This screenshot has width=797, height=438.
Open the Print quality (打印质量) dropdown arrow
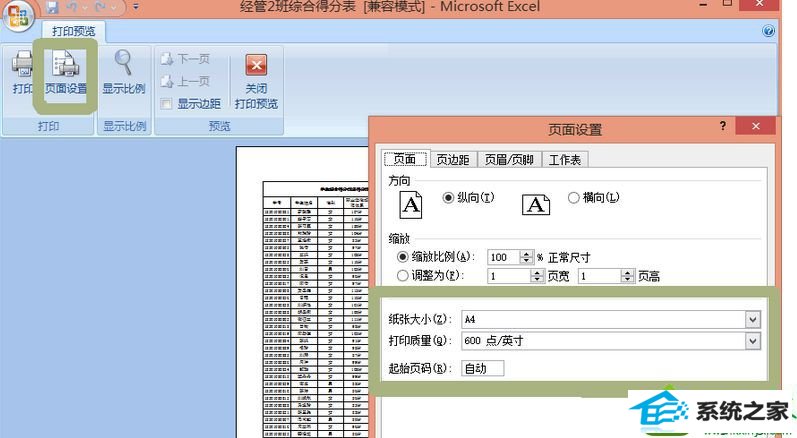click(x=753, y=341)
